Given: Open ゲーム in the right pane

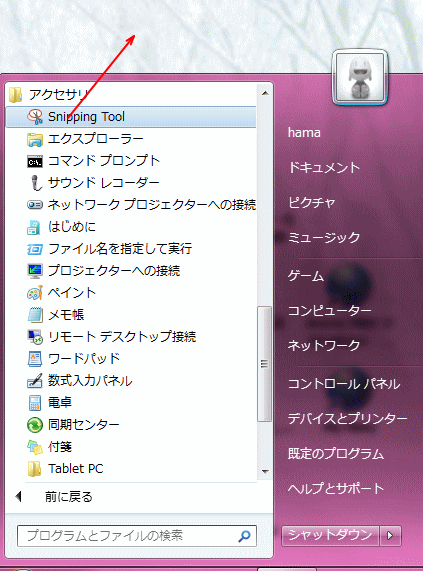Looking at the screenshot, I should tap(306, 276).
